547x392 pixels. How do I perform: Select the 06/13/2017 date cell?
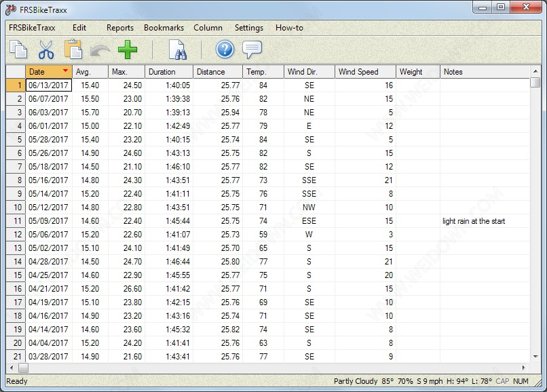pyautogui.click(x=48, y=85)
